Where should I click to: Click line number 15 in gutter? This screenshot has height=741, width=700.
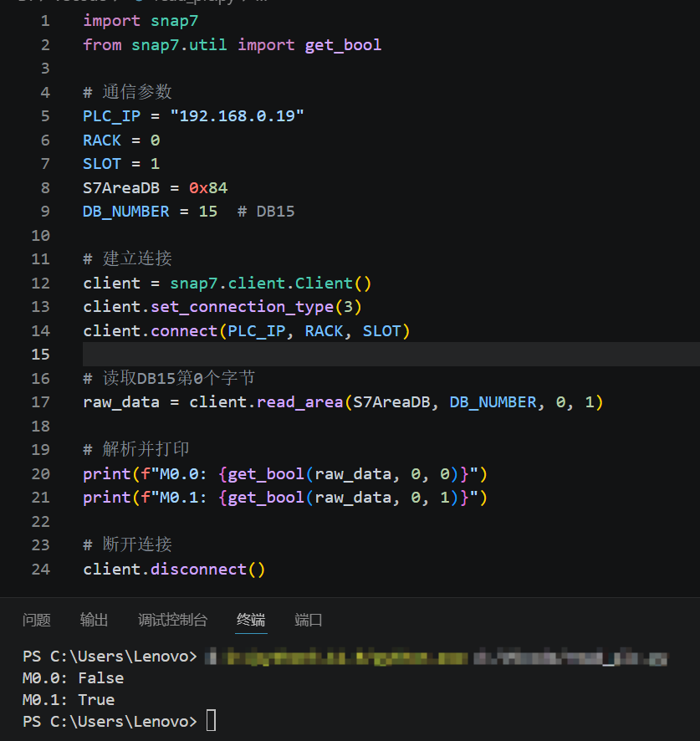click(41, 355)
